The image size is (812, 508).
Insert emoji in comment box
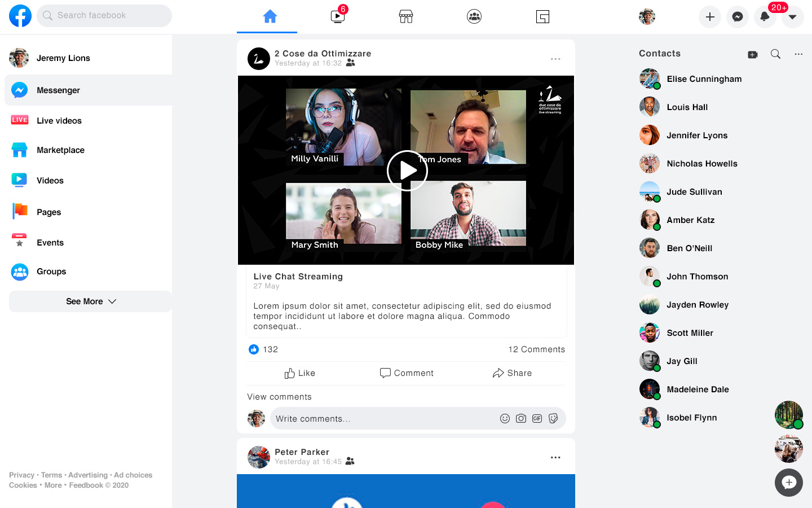(505, 418)
